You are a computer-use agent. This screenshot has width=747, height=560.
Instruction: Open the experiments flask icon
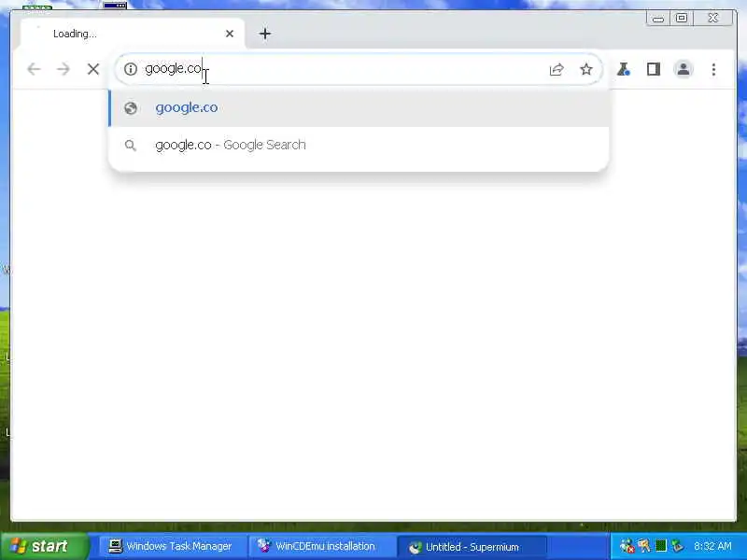point(623,69)
